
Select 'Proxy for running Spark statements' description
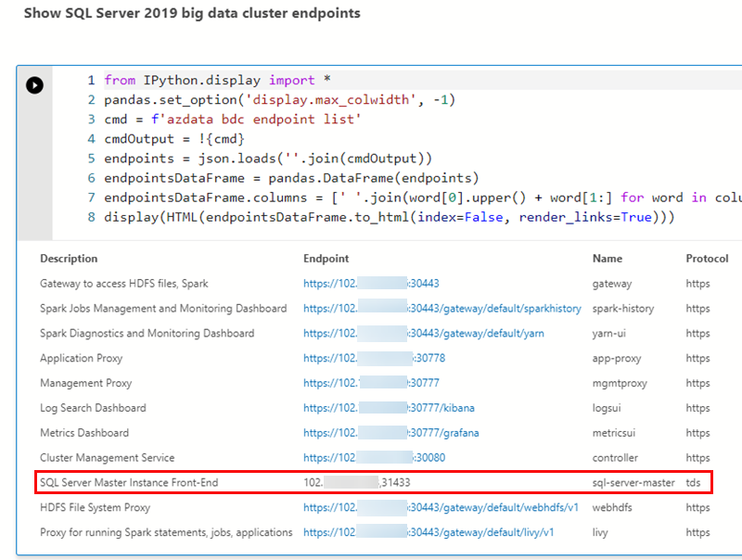[166, 532]
